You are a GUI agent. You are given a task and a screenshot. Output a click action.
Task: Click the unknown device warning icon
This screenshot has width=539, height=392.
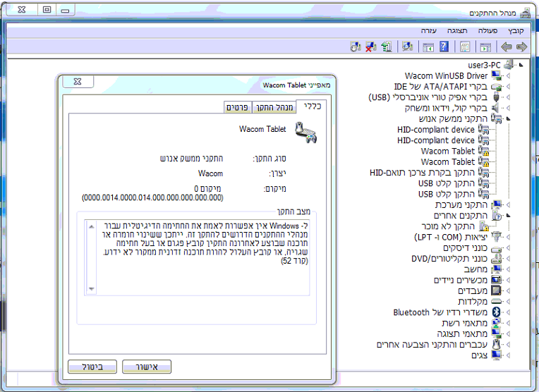pos(484,226)
